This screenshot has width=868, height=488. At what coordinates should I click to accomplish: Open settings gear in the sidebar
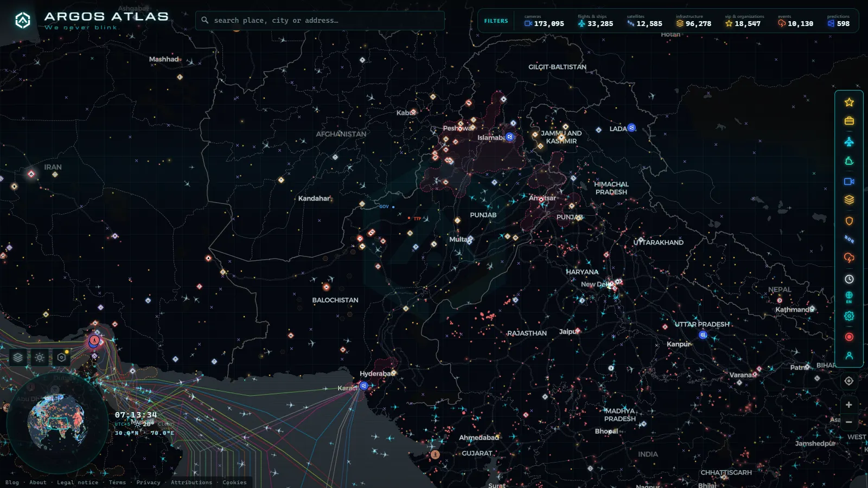coord(849,316)
